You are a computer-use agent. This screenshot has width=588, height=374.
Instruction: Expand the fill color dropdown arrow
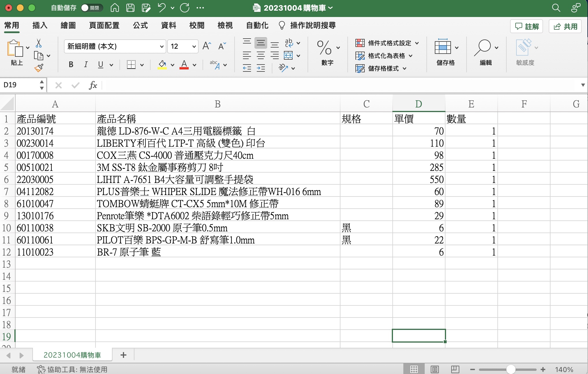(x=173, y=65)
